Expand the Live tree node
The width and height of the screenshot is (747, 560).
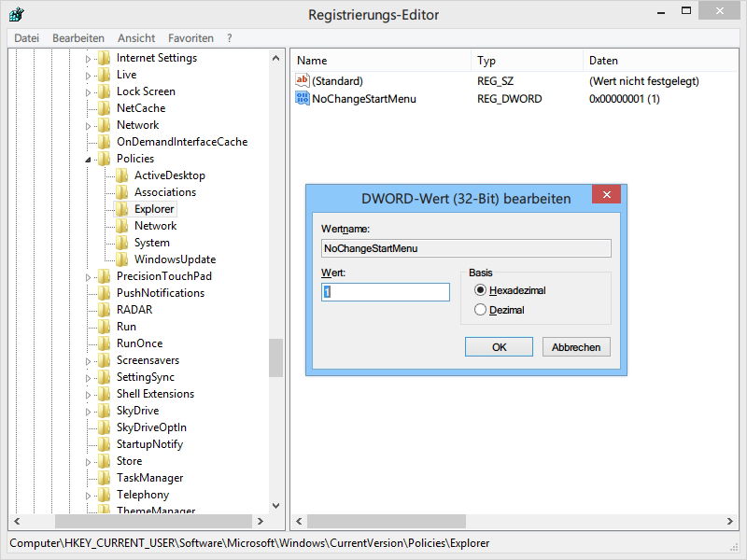pyautogui.click(x=88, y=76)
